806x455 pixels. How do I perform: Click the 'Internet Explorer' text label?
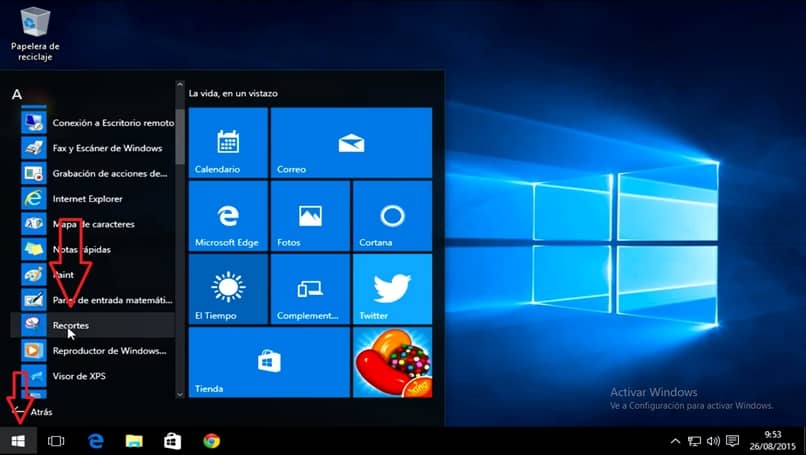click(87, 199)
